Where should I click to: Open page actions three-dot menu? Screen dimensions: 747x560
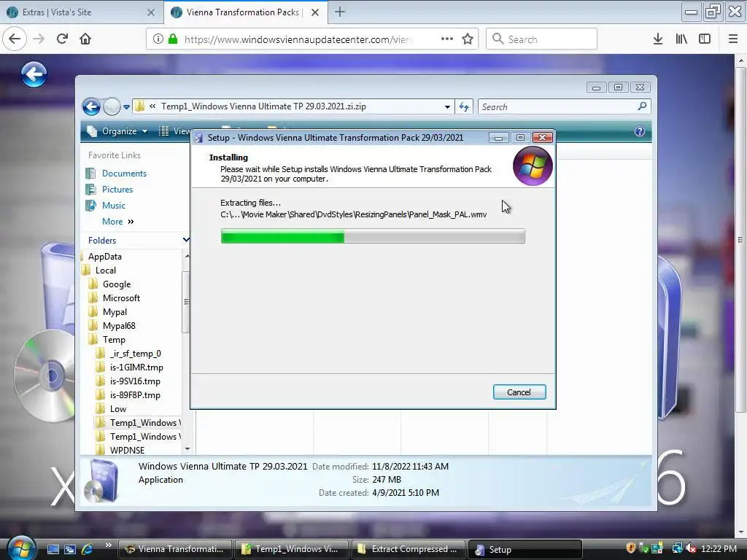point(447,39)
